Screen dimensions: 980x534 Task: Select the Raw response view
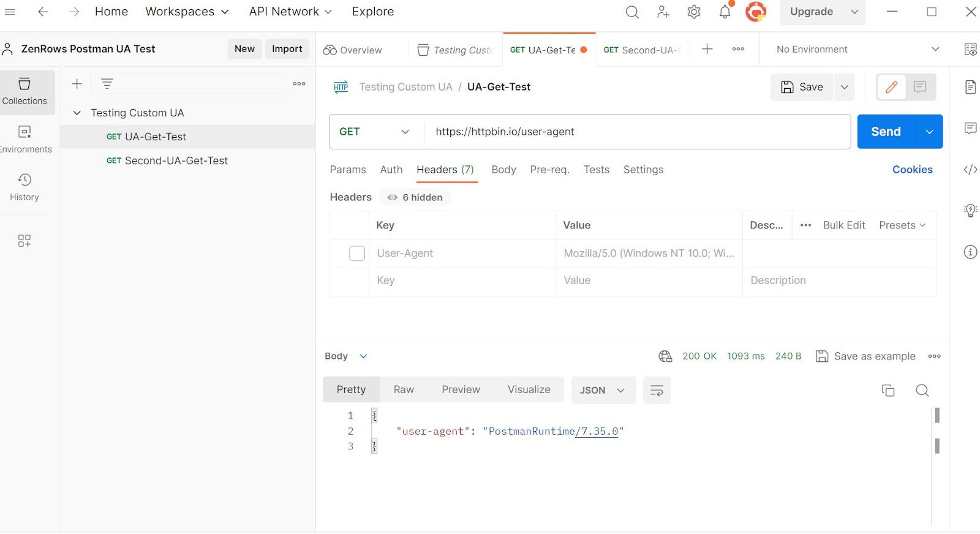404,389
